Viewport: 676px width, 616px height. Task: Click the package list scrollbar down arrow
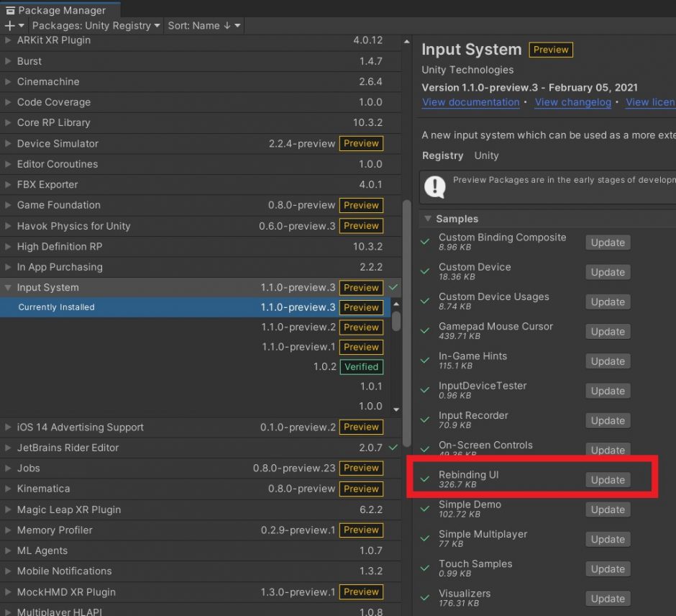(396, 409)
